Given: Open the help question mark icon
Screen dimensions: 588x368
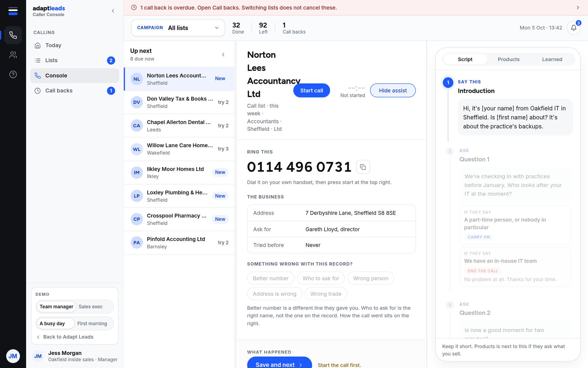Looking at the screenshot, I should coord(13,75).
